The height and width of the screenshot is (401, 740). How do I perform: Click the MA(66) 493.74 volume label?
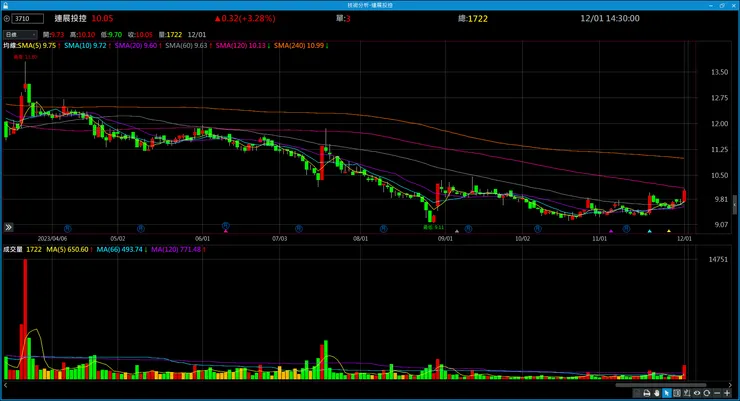[119, 250]
